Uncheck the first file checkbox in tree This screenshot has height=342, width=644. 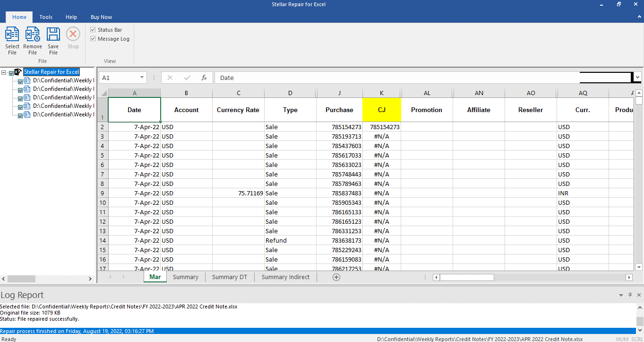click(x=20, y=81)
